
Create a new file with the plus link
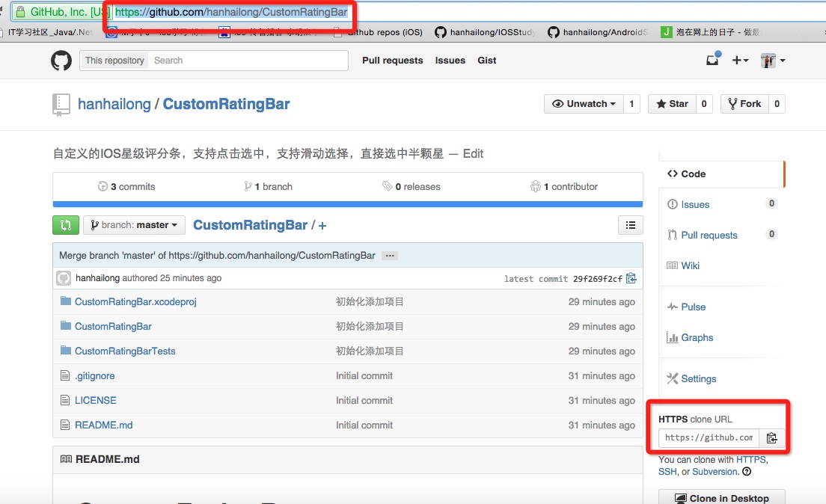tap(322, 226)
